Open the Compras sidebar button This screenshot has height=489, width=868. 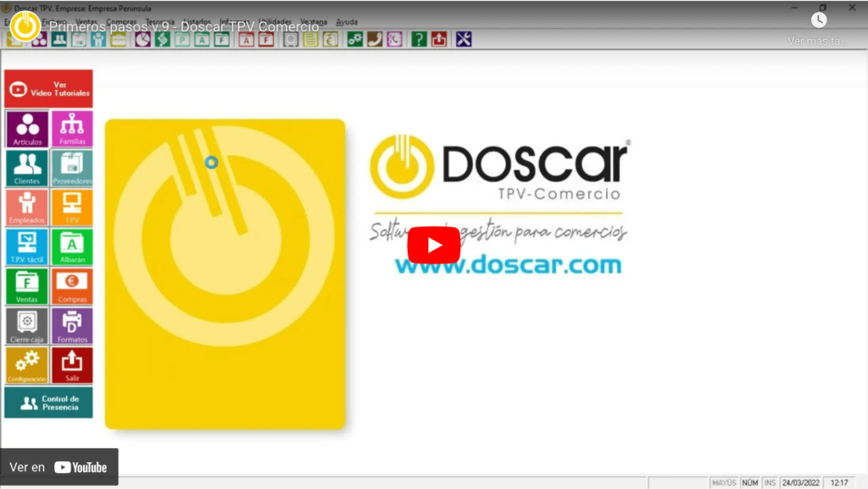(x=72, y=286)
